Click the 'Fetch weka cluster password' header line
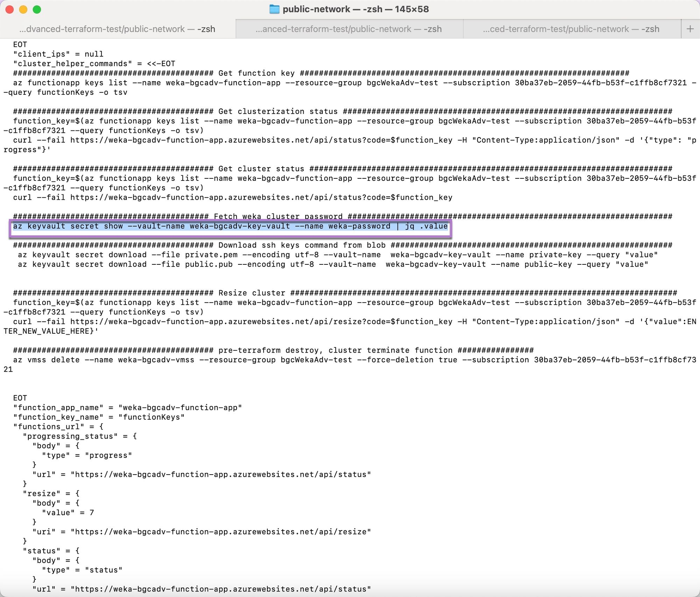This screenshot has height=597, width=700. click(x=278, y=216)
